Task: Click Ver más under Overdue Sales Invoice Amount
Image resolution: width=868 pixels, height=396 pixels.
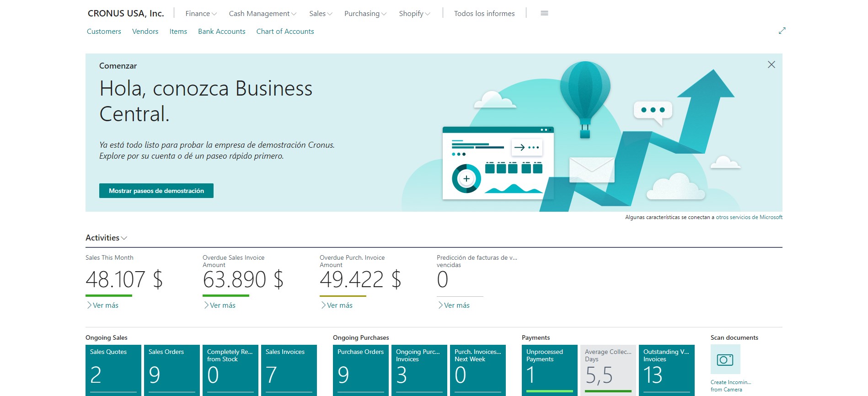Action: tap(220, 305)
